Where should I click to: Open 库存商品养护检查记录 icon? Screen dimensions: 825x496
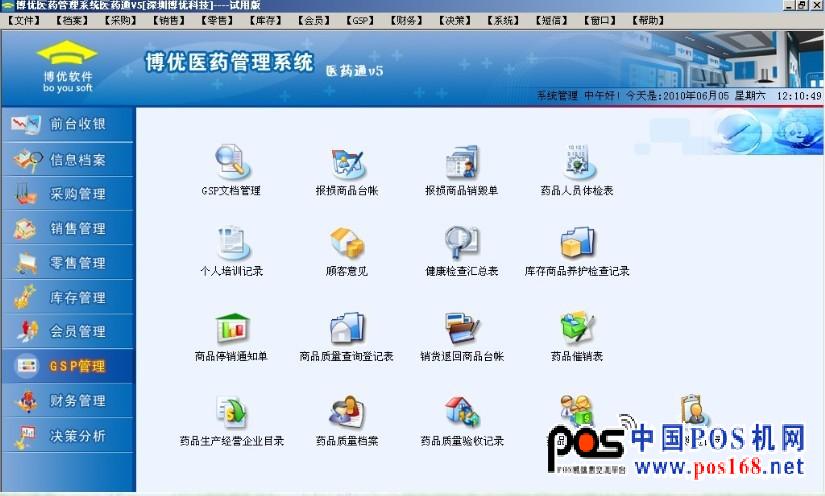pos(577,244)
